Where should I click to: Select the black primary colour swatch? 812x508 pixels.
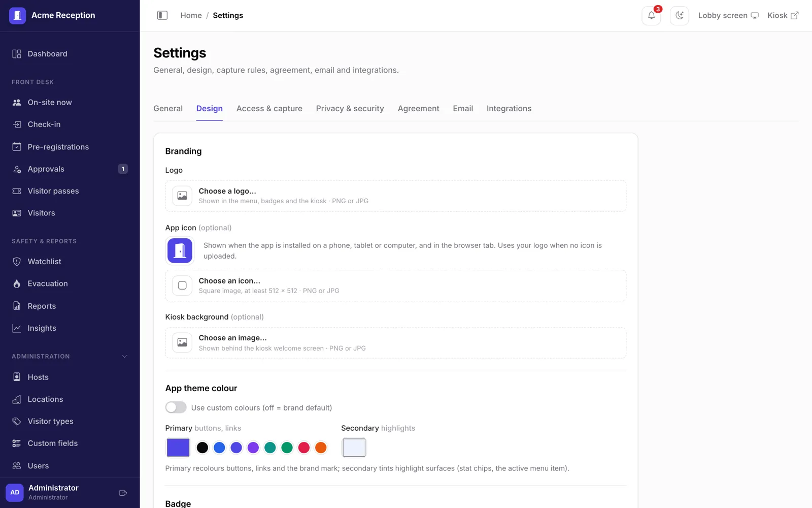click(x=202, y=448)
